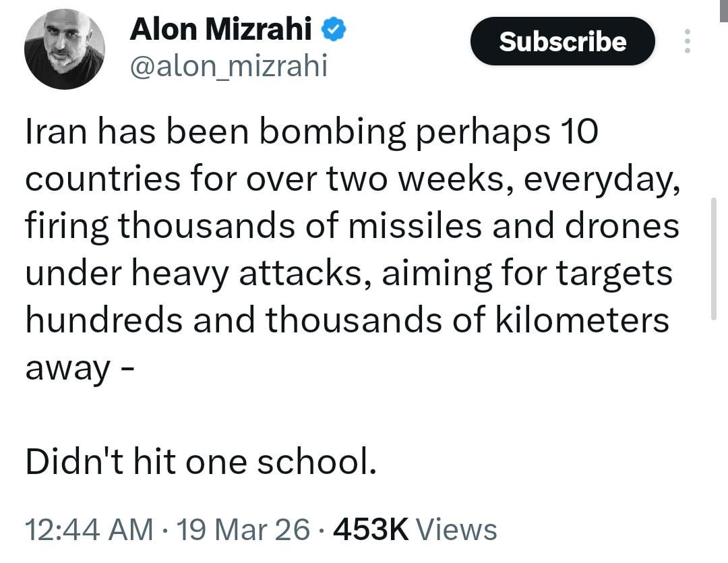Click the 19 Mar 26 date
The width and height of the screenshot is (728, 563).
pyautogui.click(x=241, y=529)
